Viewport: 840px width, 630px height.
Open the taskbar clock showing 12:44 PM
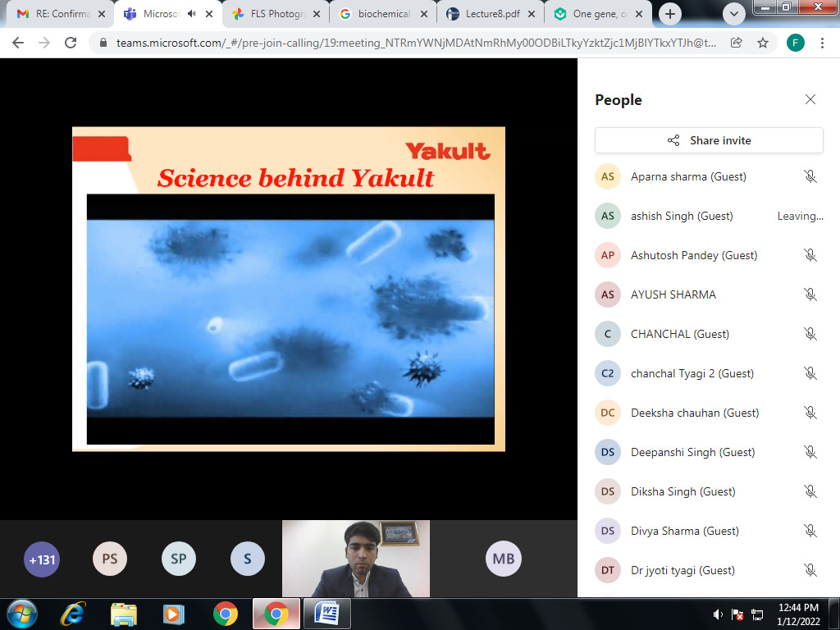798,614
